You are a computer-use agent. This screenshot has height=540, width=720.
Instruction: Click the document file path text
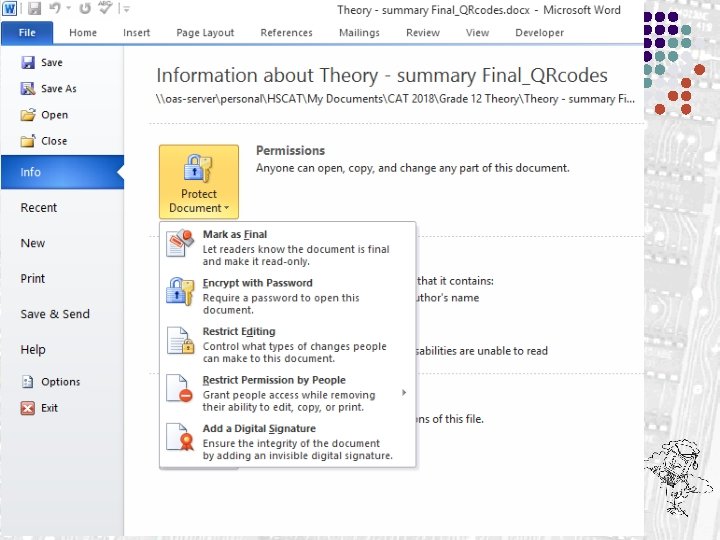pyautogui.click(x=395, y=99)
